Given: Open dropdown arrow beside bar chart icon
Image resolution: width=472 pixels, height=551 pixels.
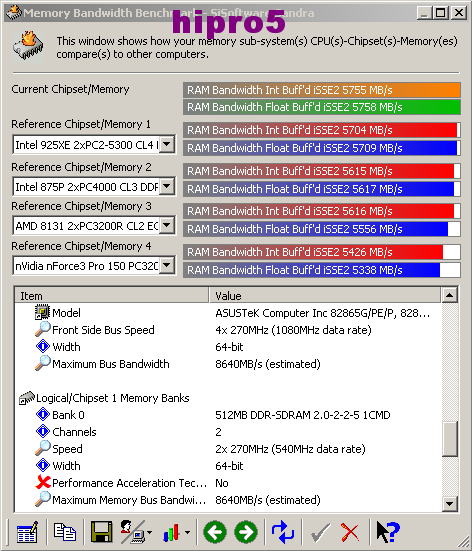Looking at the screenshot, I should 187,533.
